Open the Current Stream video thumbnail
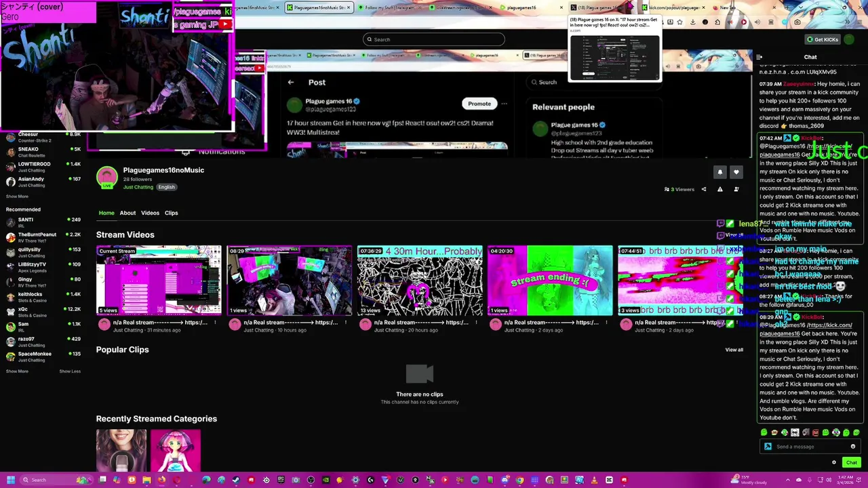 click(159, 281)
